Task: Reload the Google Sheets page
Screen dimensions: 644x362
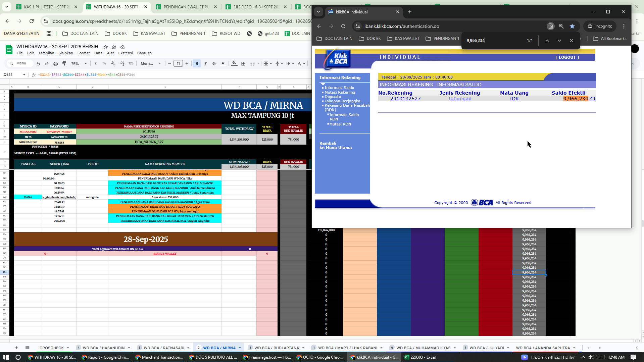Action: 32,21
